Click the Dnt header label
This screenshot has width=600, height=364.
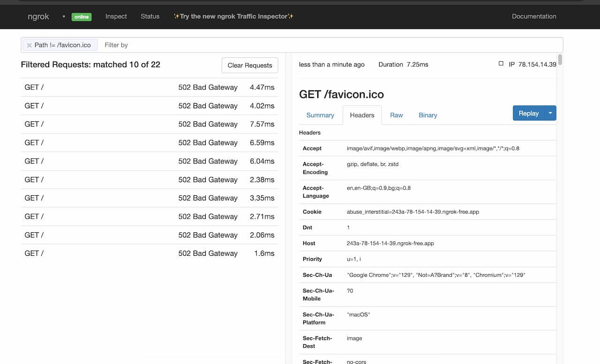(x=307, y=227)
